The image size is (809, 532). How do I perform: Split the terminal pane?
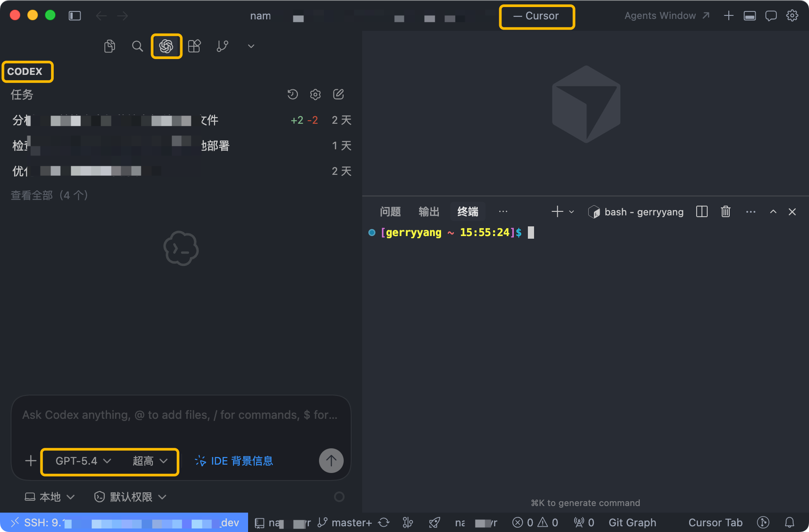[x=702, y=212]
